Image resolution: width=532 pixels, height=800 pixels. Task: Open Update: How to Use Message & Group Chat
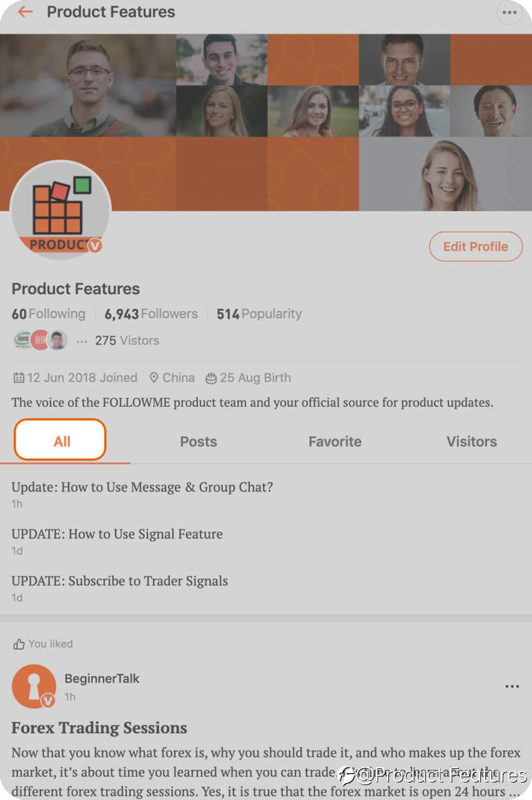(142, 487)
